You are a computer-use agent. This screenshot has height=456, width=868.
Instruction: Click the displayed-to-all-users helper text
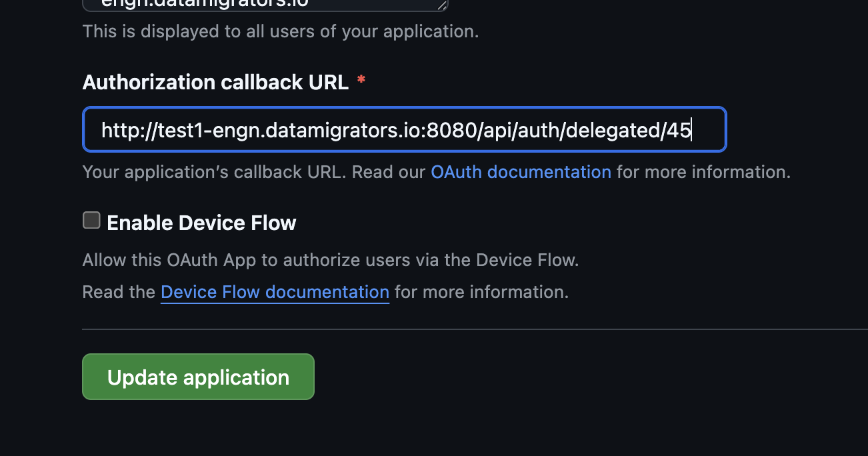(280, 31)
